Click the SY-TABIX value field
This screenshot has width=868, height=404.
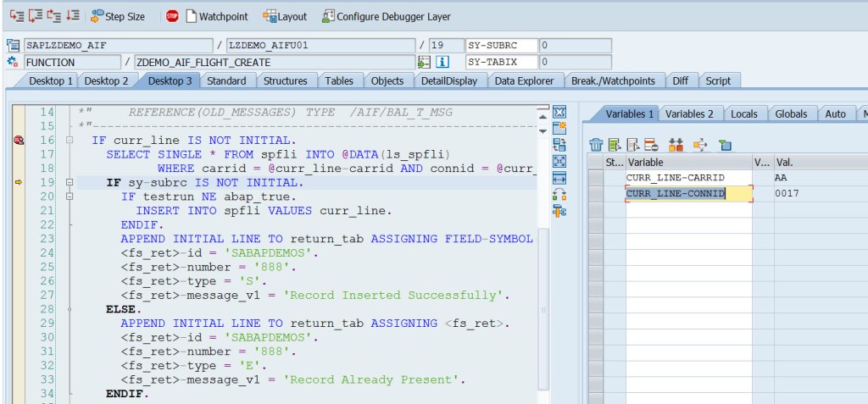(576, 62)
